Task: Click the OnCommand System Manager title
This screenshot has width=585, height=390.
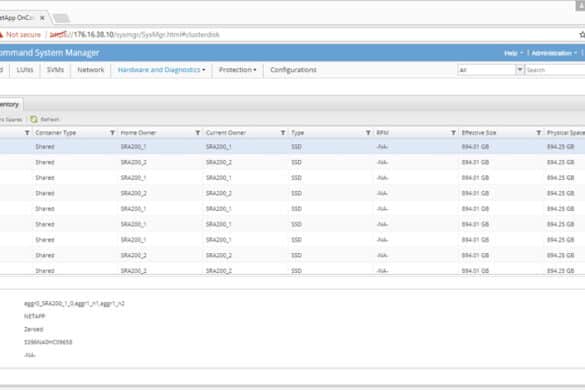Action: [50, 53]
